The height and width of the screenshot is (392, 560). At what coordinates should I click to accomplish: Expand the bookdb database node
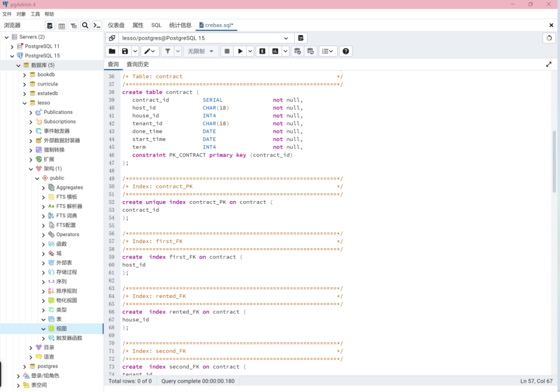(x=25, y=75)
